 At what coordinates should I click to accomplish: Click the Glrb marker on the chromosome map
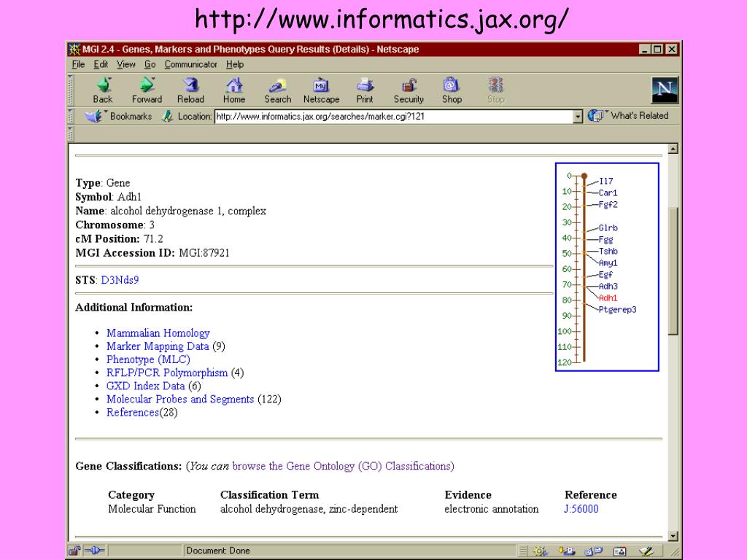[x=608, y=228]
